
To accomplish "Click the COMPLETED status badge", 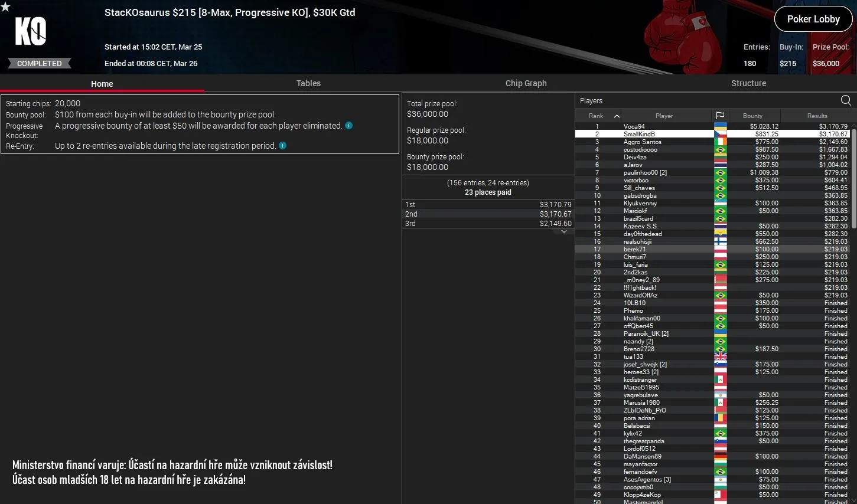I will [40, 63].
